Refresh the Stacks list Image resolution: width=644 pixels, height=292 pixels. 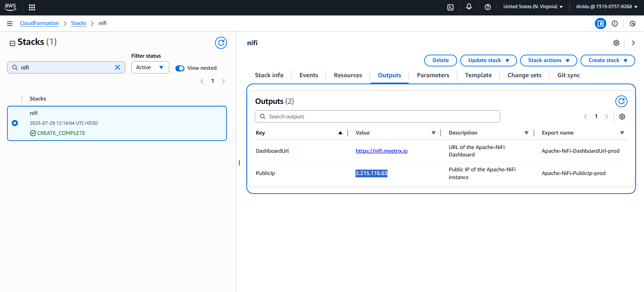tap(221, 43)
